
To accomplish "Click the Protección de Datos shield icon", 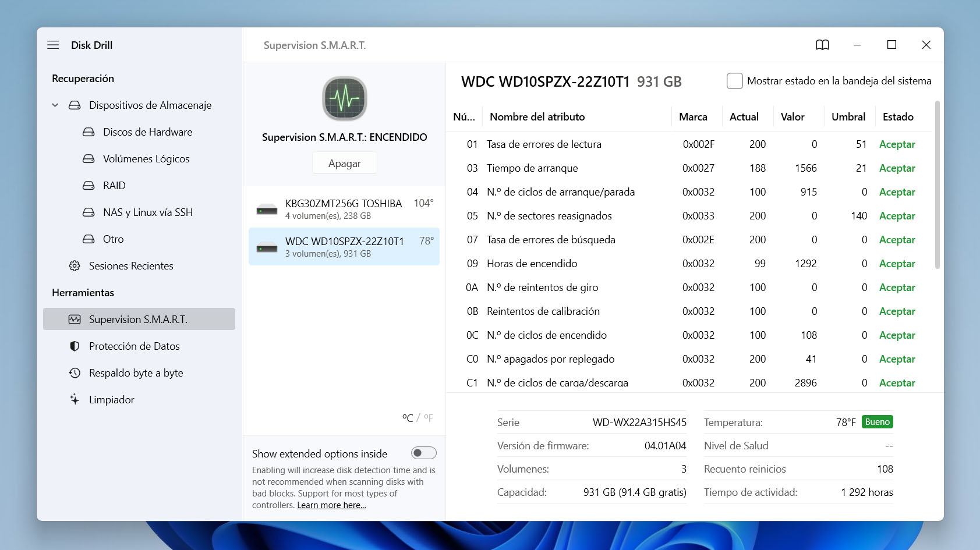I will coord(75,346).
